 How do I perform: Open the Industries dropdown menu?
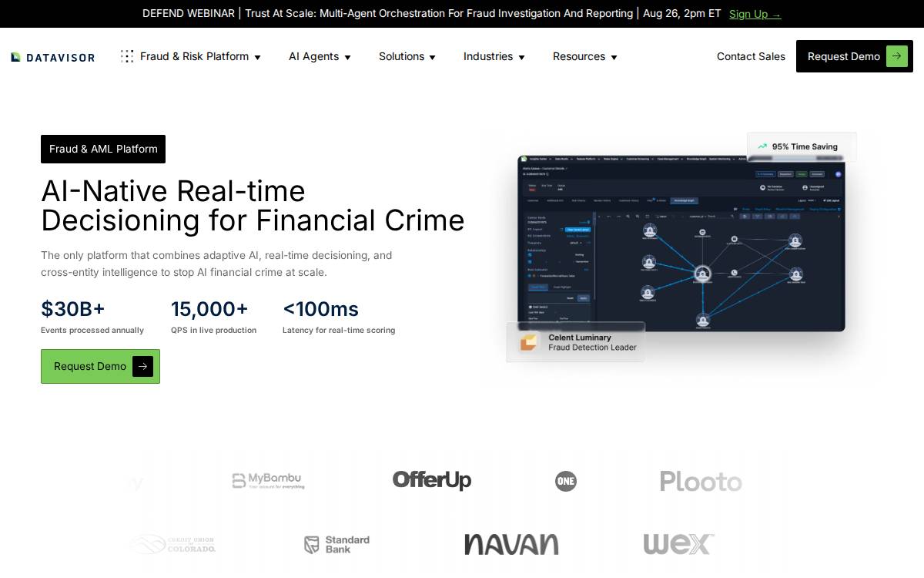(494, 56)
